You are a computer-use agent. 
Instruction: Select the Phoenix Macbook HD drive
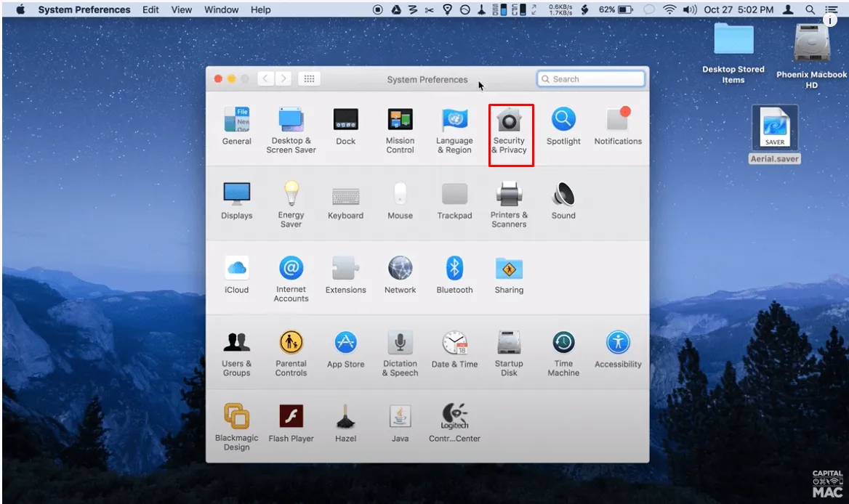pos(811,56)
